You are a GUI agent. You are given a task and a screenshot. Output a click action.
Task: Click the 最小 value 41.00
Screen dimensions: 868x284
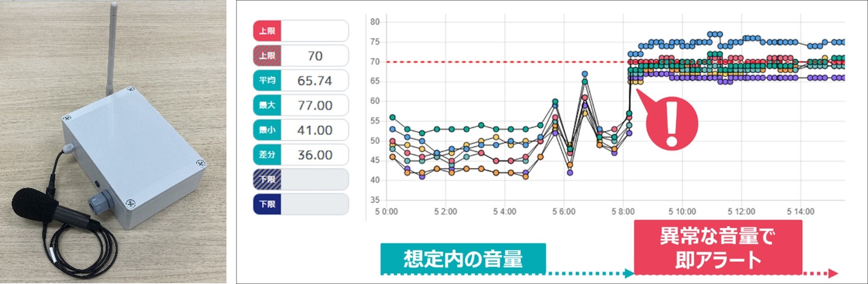(x=314, y=130)
